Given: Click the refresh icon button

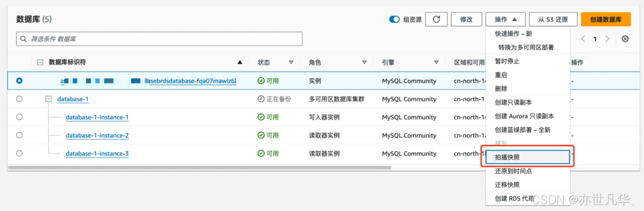Looking at the screenshot, I should pyautogui.click(x=436, y=19).
